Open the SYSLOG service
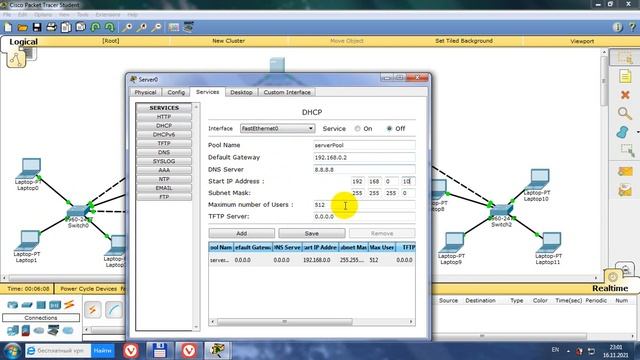The image size is (640, 360). (164, 161)
